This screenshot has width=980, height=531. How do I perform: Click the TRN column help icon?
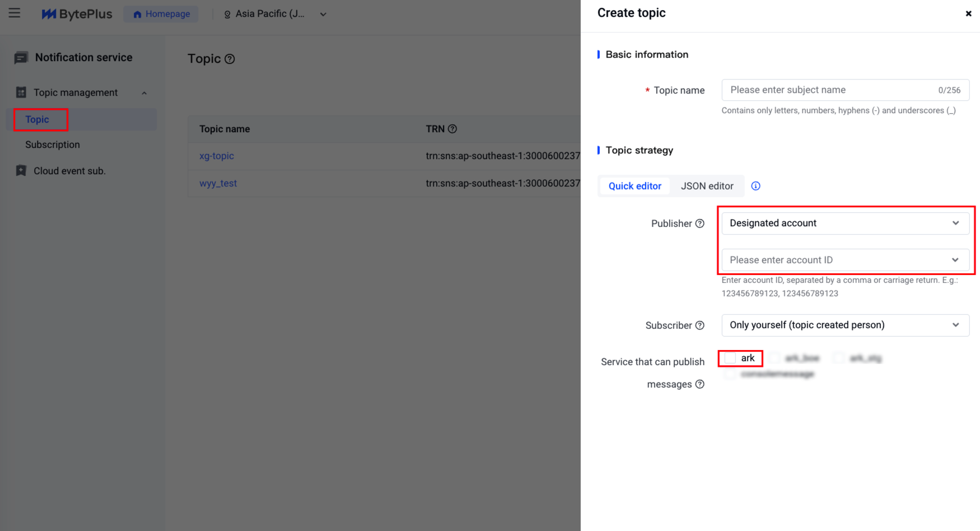[x=452, y=129]
